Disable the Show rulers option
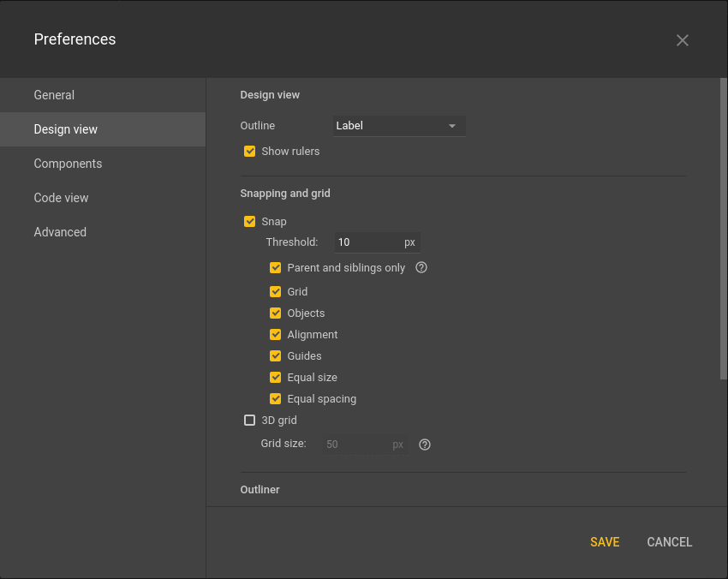 pos(250,151)
